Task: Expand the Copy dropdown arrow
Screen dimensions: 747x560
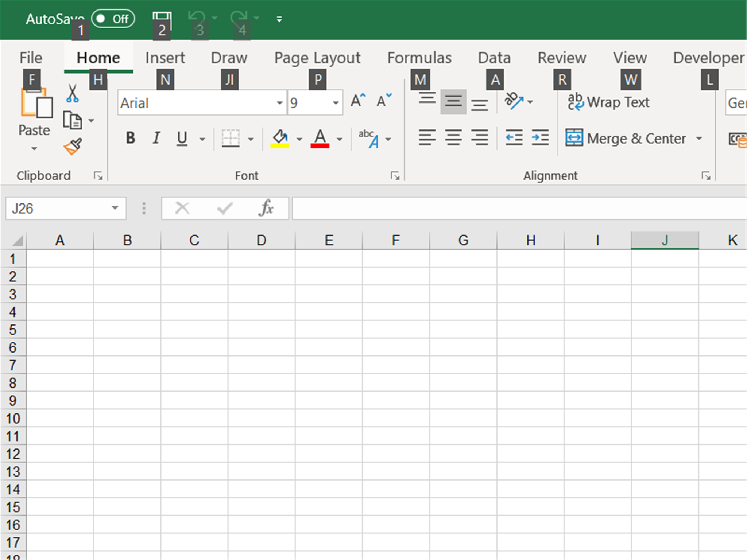Action: tap(91, 120)
